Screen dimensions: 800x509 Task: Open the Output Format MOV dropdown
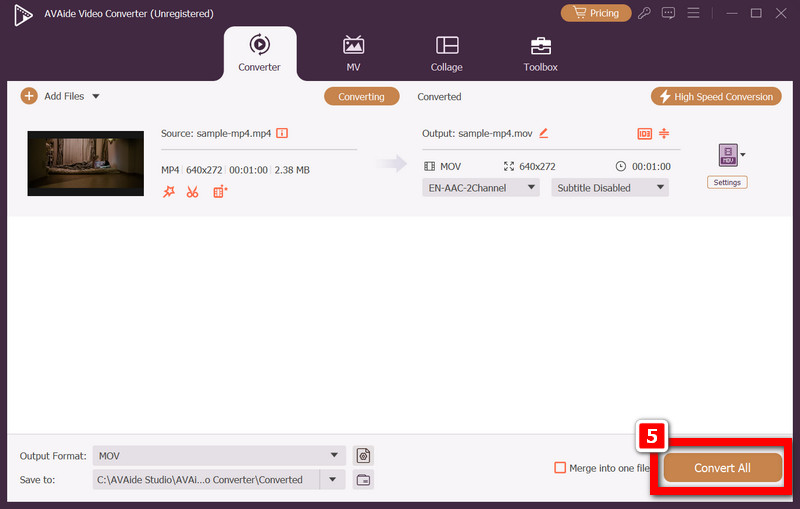[x=219, y=455]
